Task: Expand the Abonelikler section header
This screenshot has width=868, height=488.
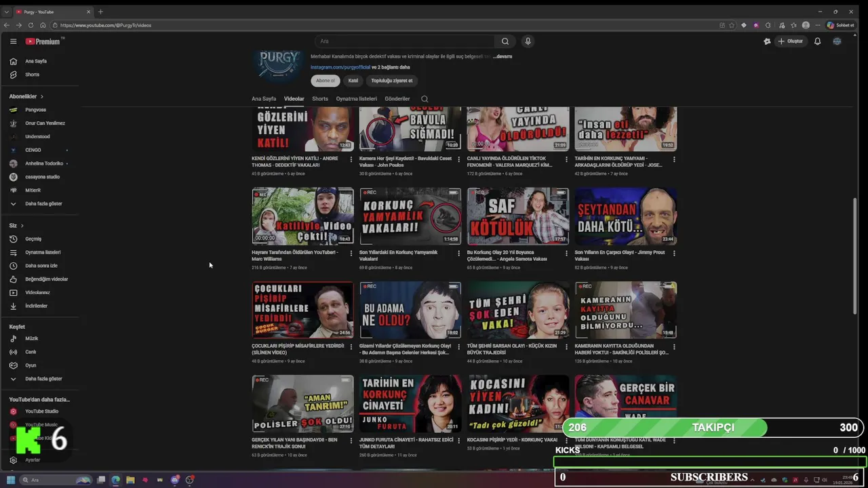Action: (x=26, y=96)
